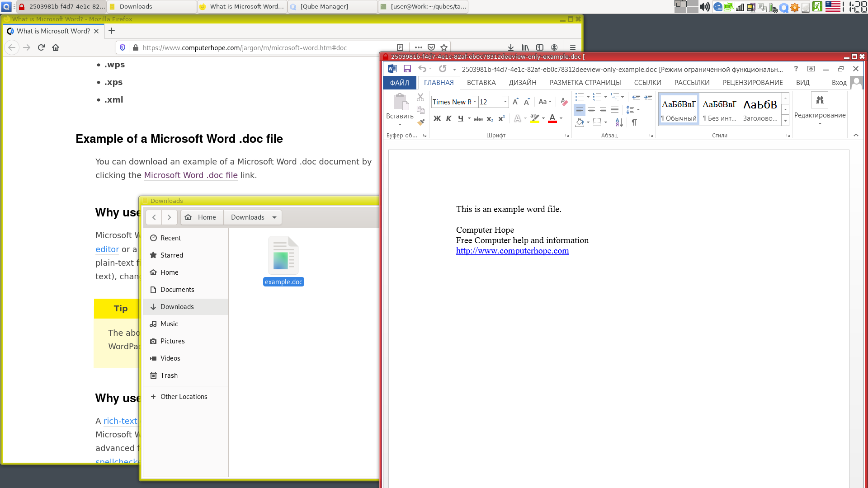Viewport: 868px width, 488px height.
Task: Click the Format Painter brush icon
Action: coord(420,122)
